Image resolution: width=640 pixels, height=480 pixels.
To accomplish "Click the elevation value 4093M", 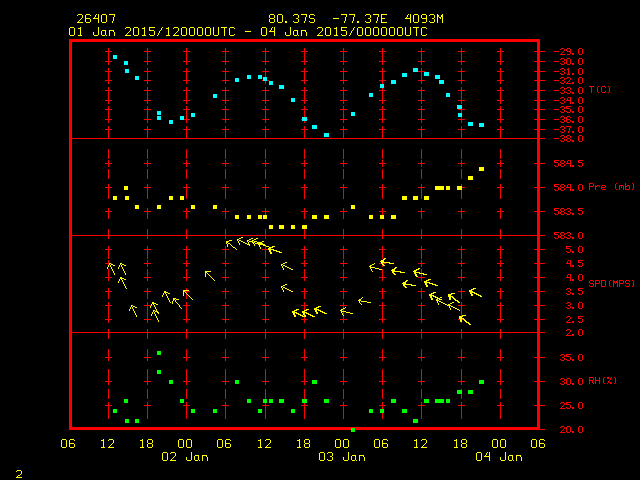I will pos(424,19).
